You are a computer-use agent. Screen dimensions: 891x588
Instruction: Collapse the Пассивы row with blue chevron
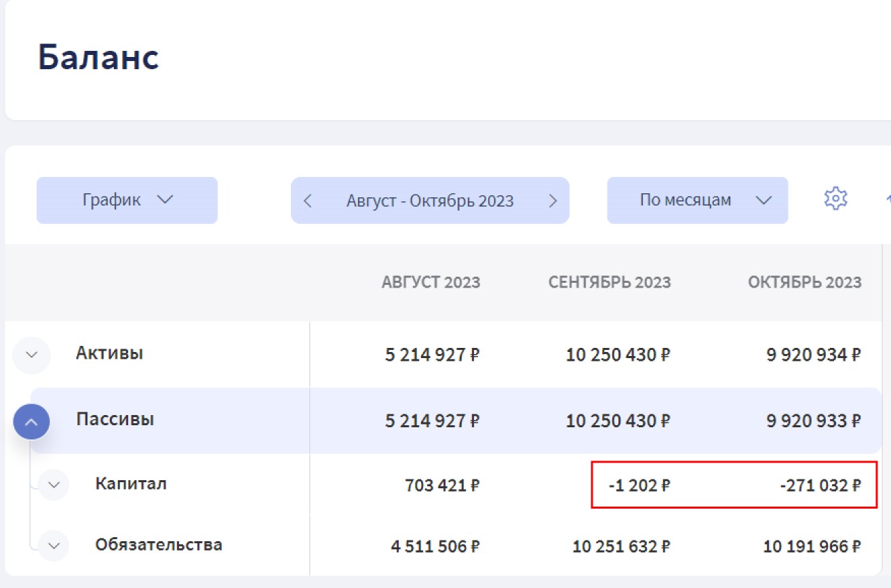click(31, 421)
